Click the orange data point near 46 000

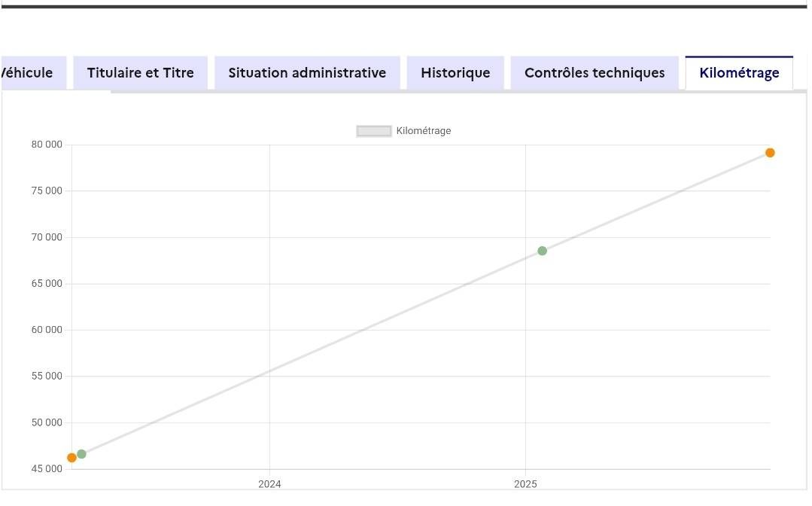click(71, 458)
